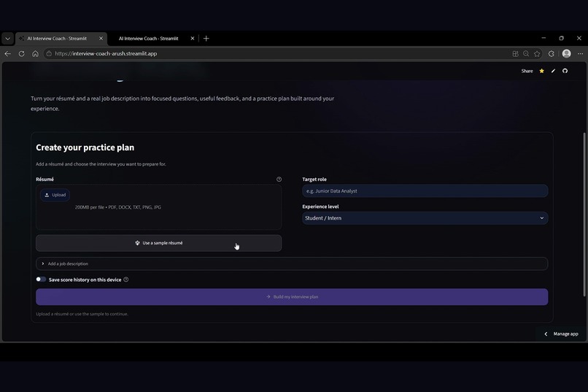Click the Target role label
Viewport: 588px width, 392px height.
click(314, 180)
